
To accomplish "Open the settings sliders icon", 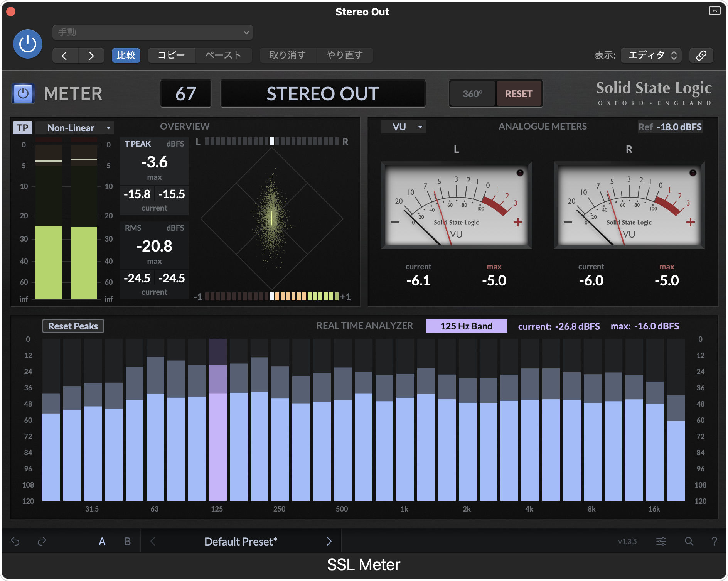I will tap(661, 541).
